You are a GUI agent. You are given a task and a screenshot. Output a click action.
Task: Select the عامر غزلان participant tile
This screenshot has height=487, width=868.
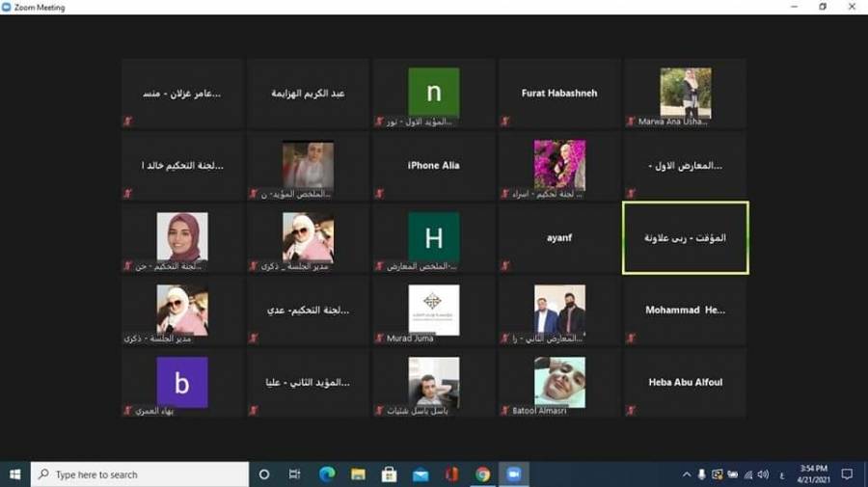click(182, 94)
